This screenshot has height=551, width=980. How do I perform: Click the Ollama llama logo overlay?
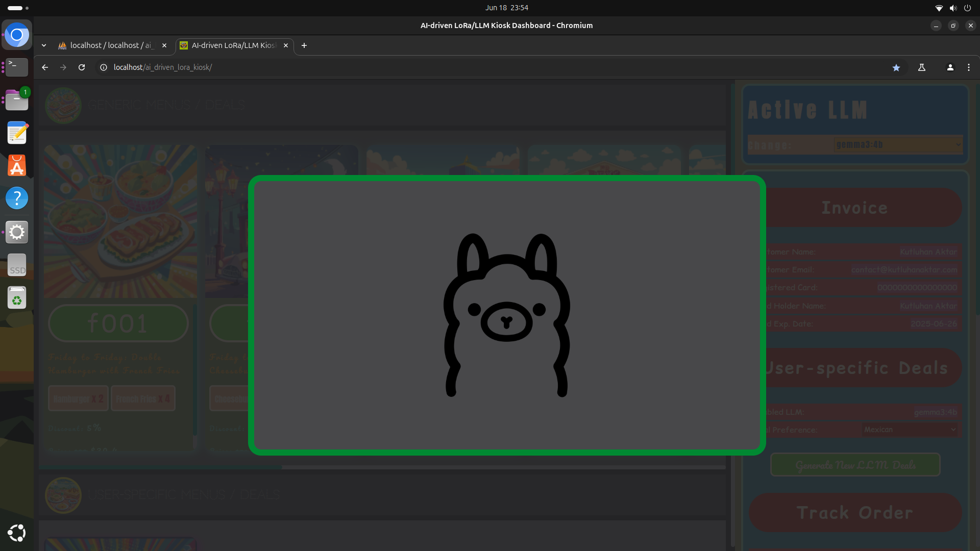pos(506,315)
